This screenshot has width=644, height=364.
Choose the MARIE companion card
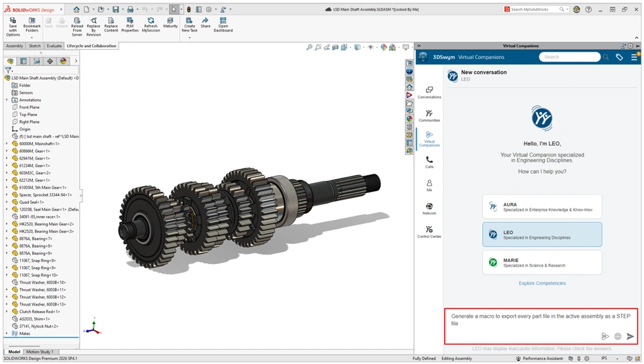click(x=542, y=262)
